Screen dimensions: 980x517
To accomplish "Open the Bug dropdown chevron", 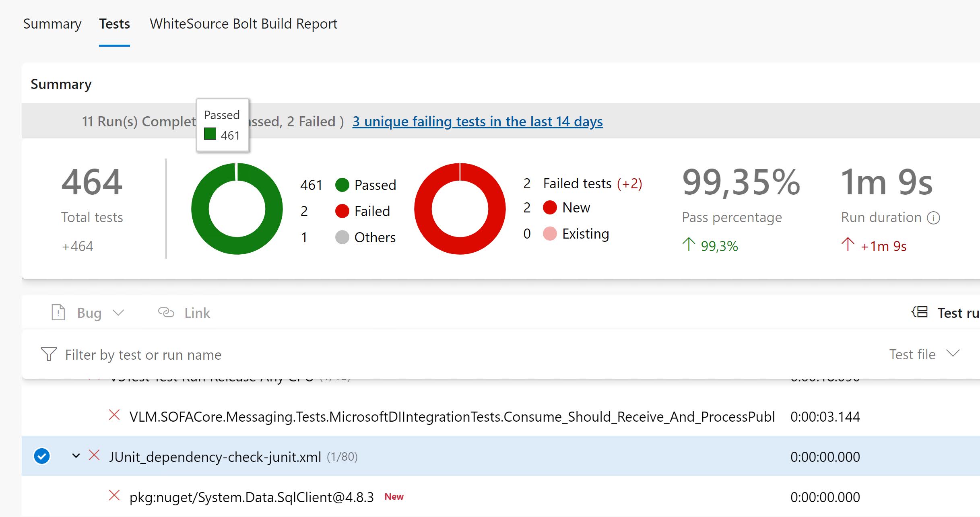I will pos(118,313).
